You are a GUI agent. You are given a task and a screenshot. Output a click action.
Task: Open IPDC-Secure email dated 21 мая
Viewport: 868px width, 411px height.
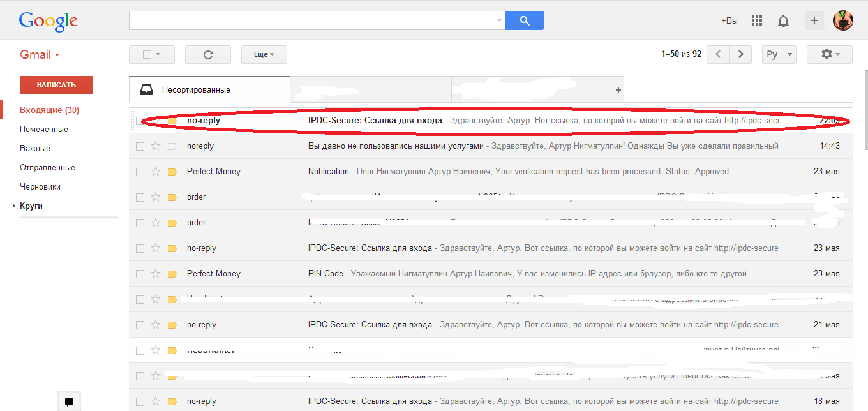point(490,325)
